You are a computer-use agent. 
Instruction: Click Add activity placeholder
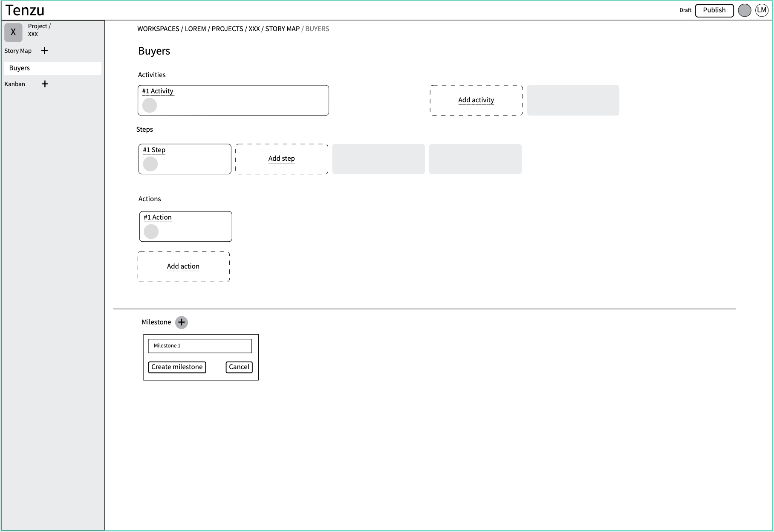[476, 100]
